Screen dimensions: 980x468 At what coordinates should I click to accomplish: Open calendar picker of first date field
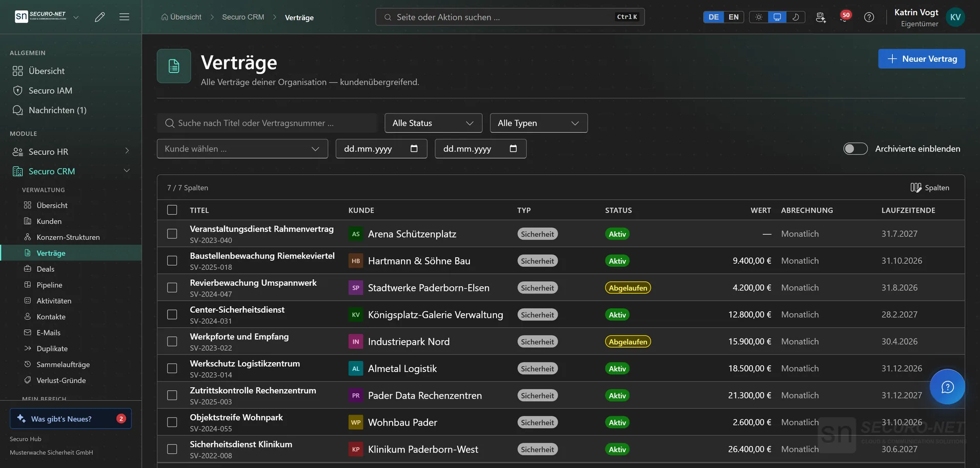(414, 148)
